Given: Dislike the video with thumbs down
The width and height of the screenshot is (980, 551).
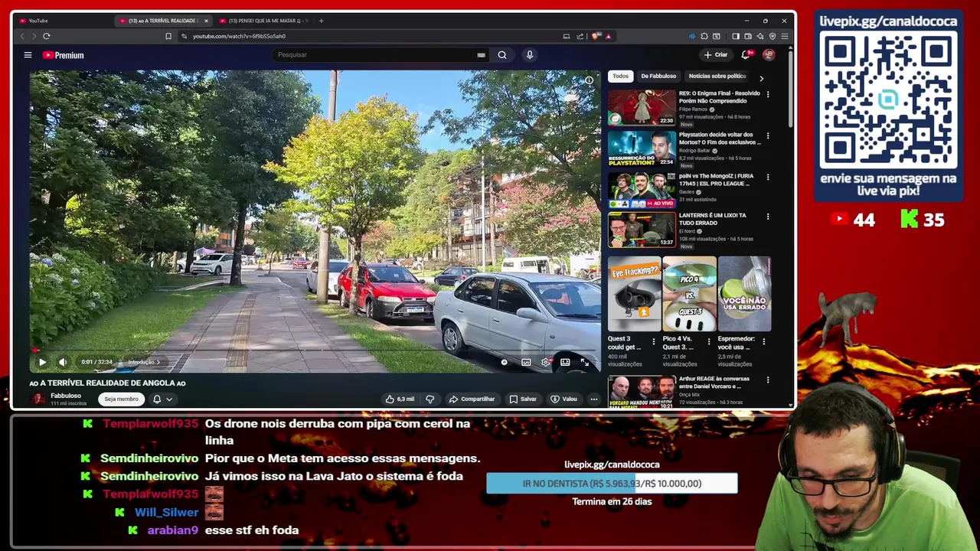Looking at the screenshot, I should tap(430, 399).
